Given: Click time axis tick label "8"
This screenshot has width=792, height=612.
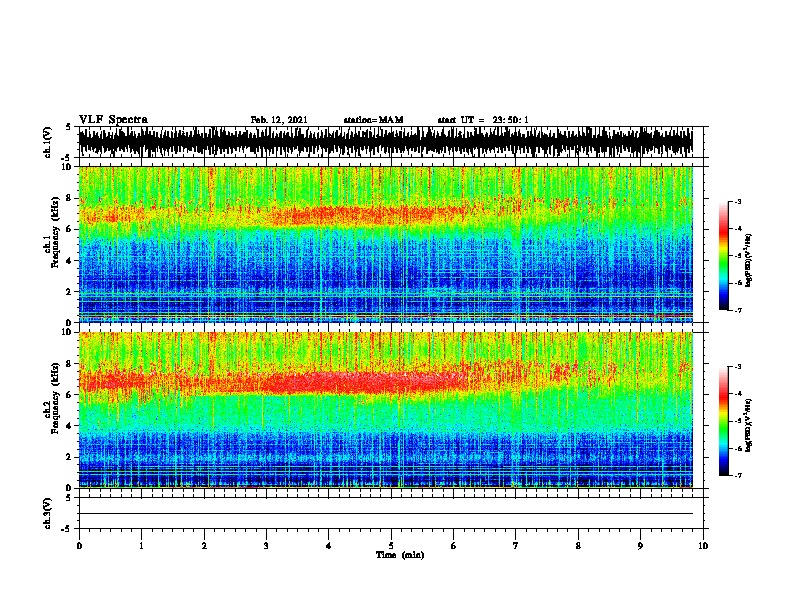Looking at the screenshot, I should coord(578,546).
